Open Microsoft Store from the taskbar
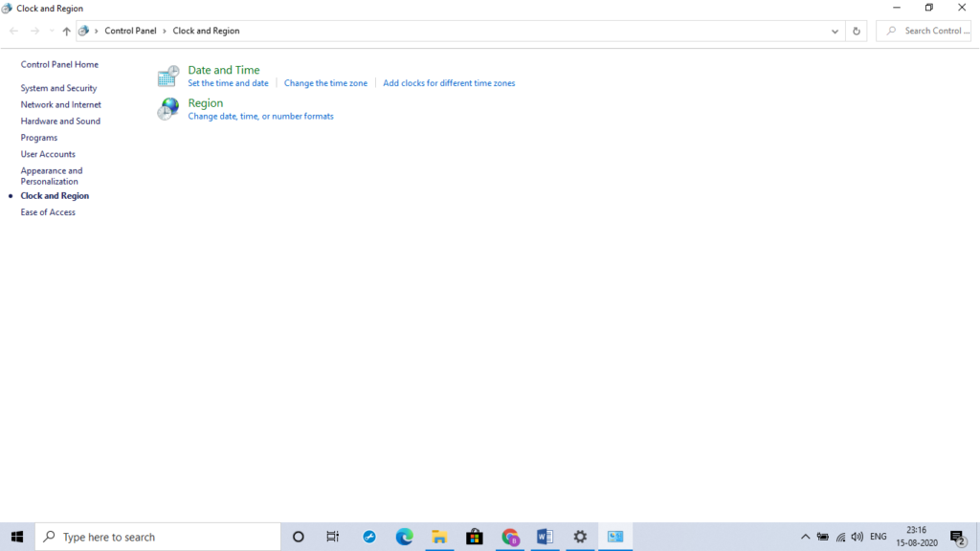 pyautogui.click(x=475, y=537)
